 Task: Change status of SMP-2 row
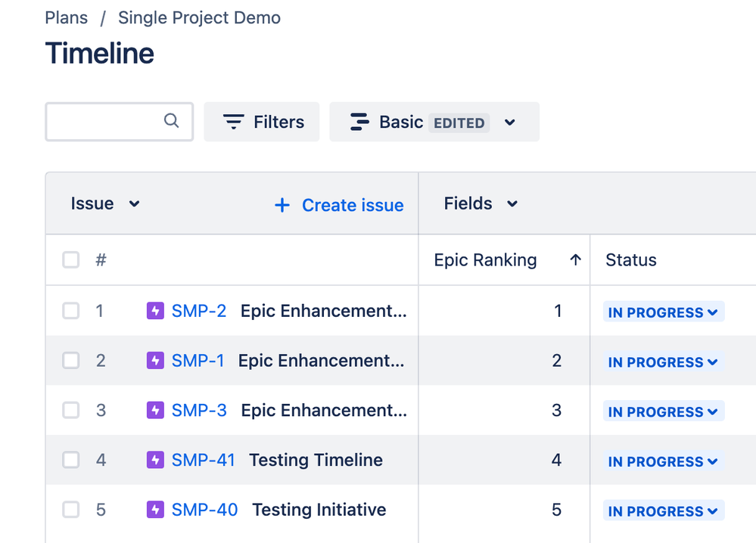pos(664,312)
